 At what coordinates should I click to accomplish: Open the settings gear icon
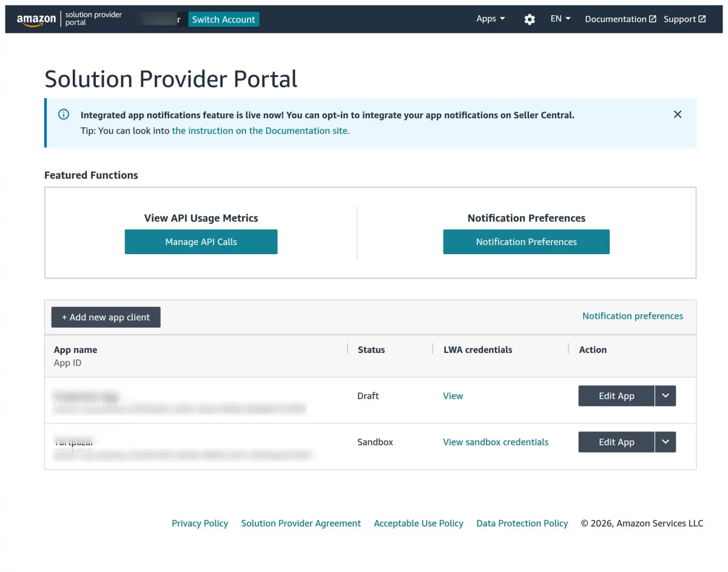coord(530,19)
